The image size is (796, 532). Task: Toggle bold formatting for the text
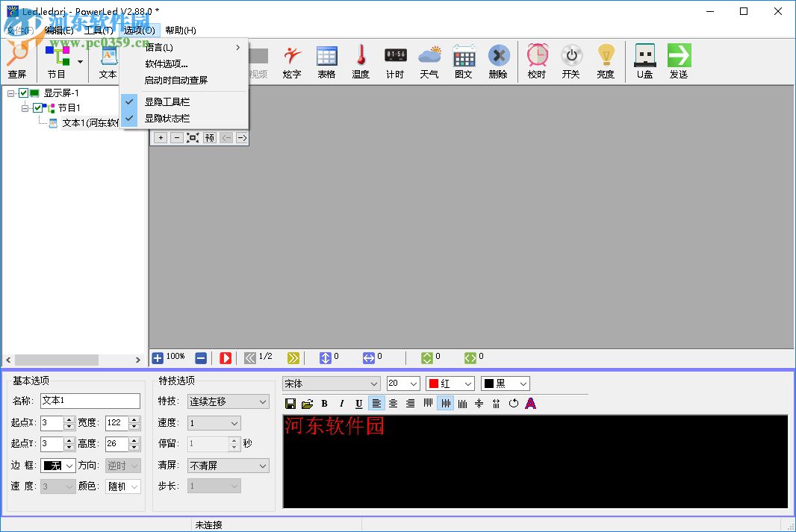pyautogui.click(x=324, y=403)
